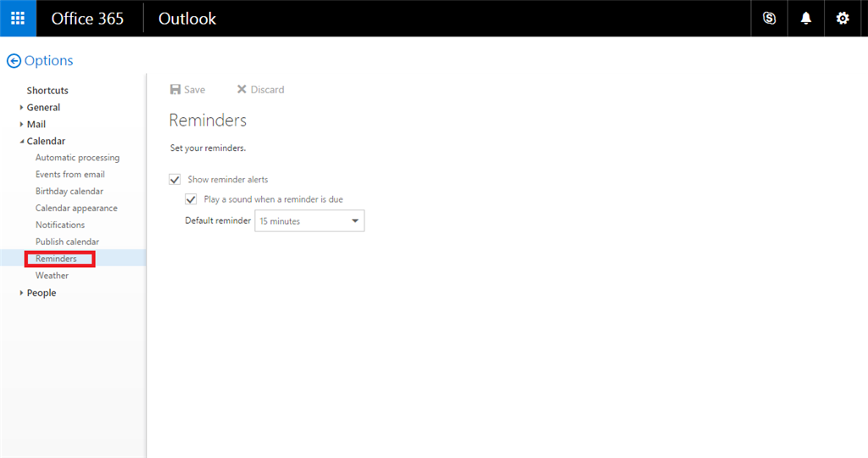Open Birthday calendar settings
868x458 pixels.
point(70,191)
